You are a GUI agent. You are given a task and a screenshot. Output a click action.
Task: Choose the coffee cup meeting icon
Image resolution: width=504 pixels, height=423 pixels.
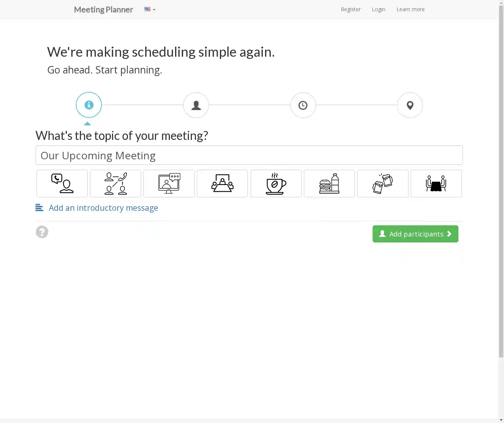pyautogui.click(x=276, y=184)
